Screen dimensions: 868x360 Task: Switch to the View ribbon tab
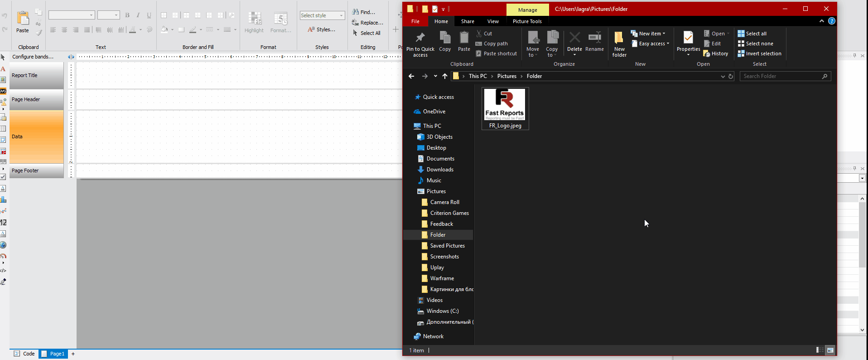click(x=493, y=21)
